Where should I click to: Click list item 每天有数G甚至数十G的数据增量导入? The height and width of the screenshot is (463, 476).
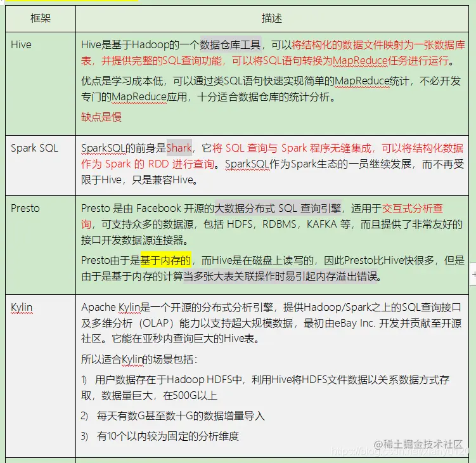pos(173,416)
